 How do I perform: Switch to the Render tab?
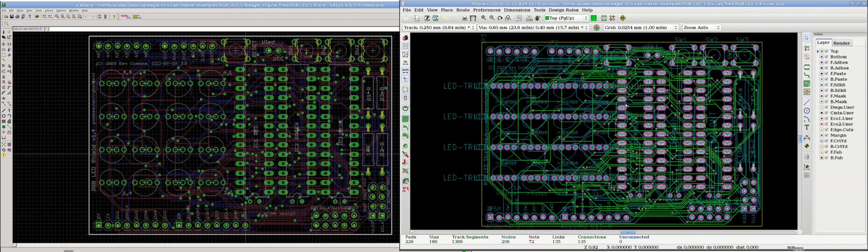click(x=841, y=43)
